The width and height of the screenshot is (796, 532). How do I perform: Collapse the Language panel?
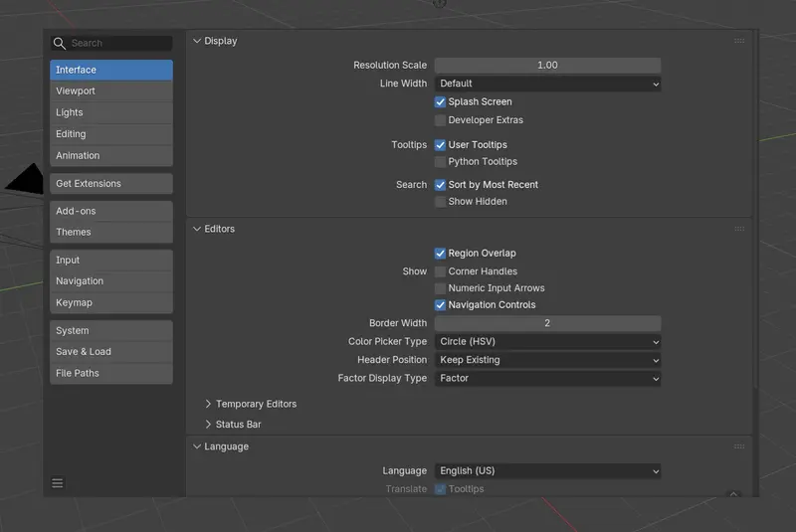(x=197, y=446)
